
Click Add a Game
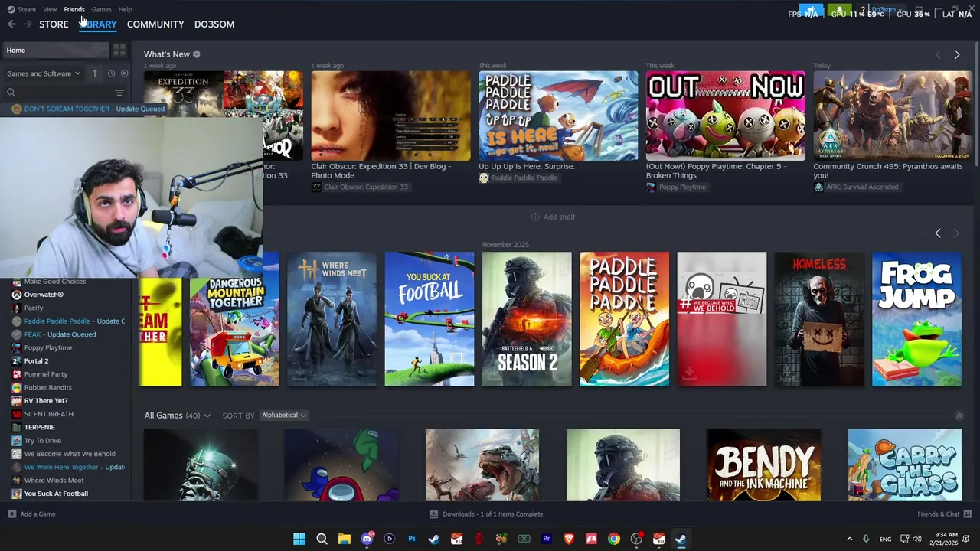pyautogui.click(x=31, y=514)
